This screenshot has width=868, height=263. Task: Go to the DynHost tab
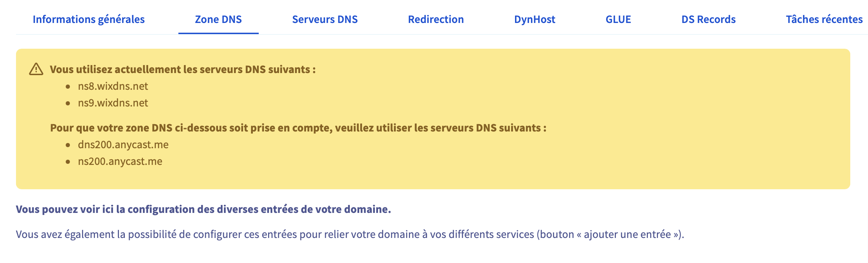535,19
